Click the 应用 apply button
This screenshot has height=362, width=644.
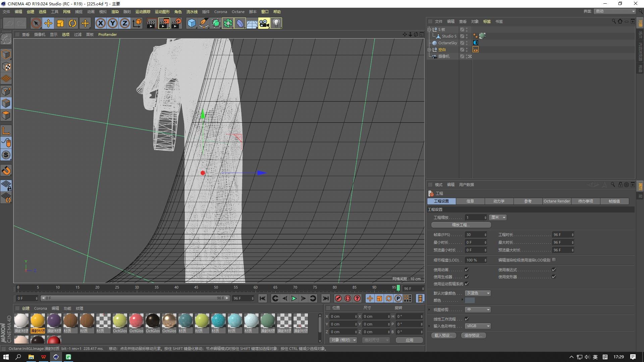pyautogui.click(x=409, y=340)
